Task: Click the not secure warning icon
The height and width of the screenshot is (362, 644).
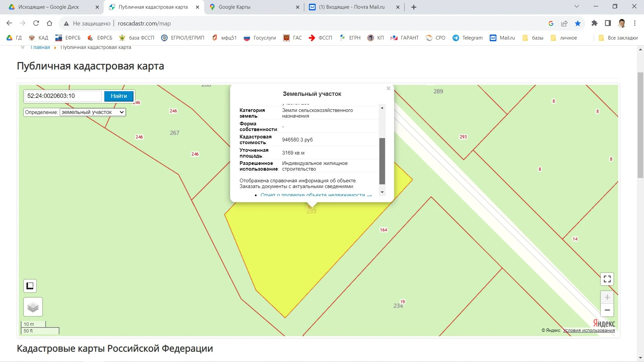Action: (66, 23)
